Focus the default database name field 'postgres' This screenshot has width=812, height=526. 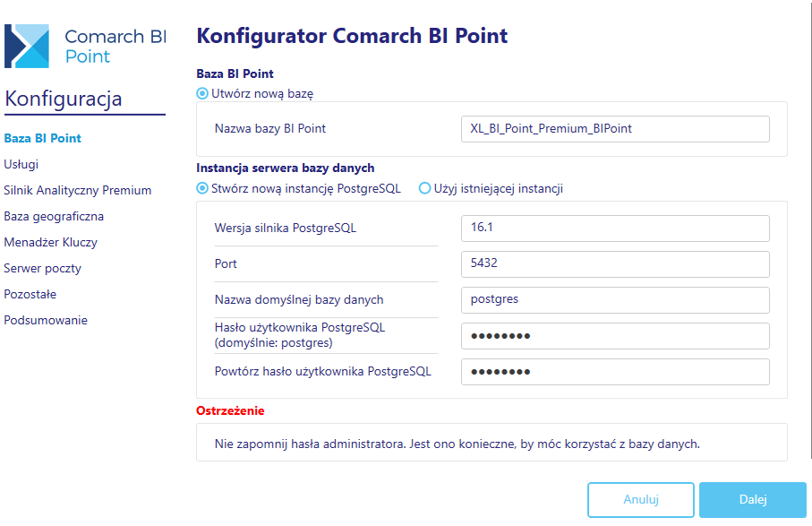click(x=615, y=299)
